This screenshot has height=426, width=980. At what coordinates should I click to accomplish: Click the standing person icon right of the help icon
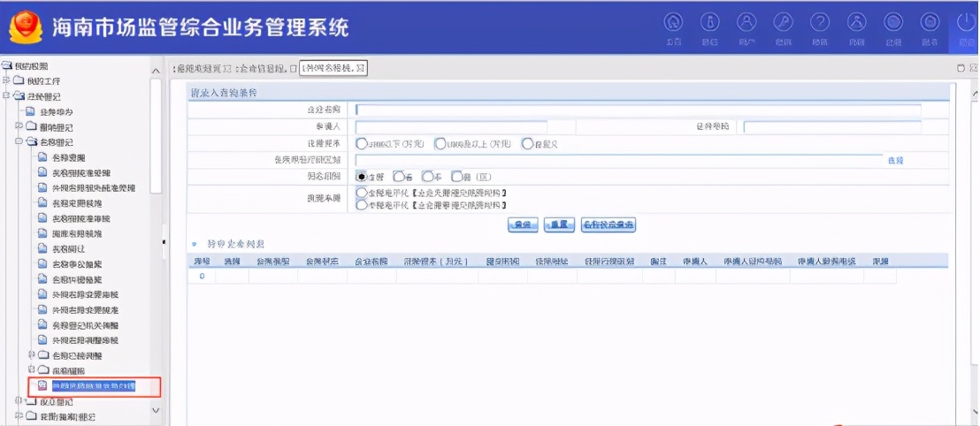857,22
